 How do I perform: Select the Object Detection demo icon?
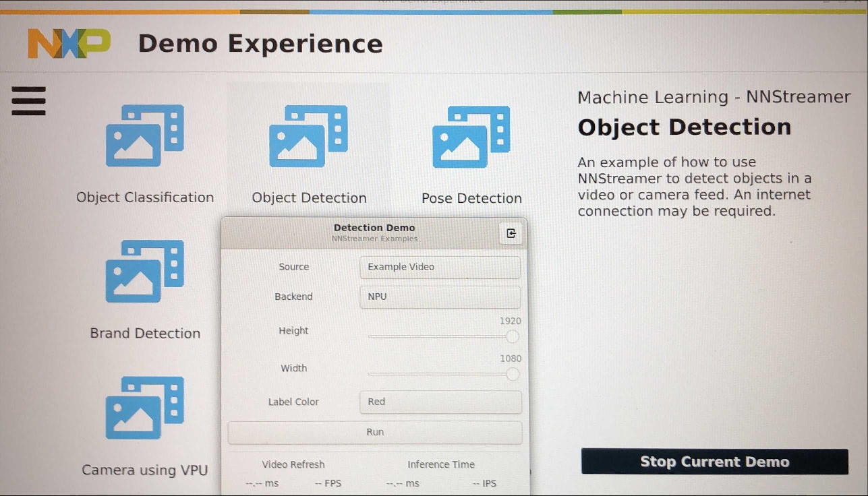pyautogui.click(x=308, y=136)
